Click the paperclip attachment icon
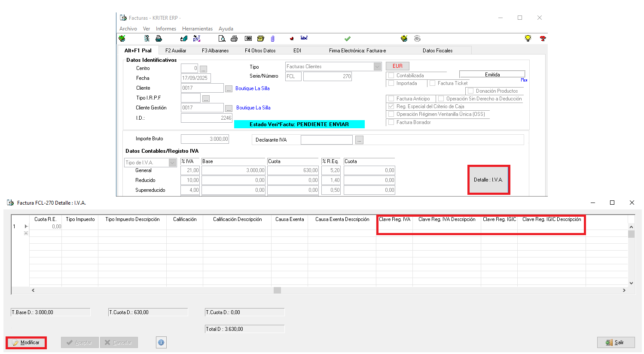 coord(272,39)
